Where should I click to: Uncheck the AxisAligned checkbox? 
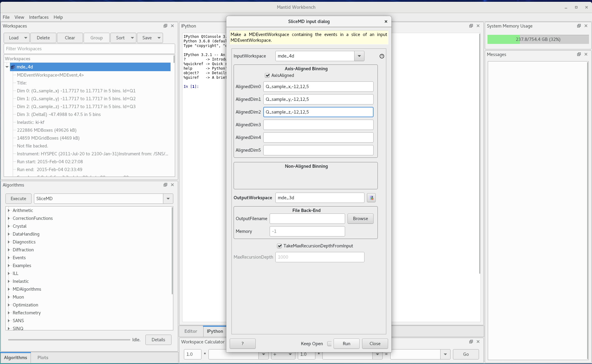click(267, 75)
